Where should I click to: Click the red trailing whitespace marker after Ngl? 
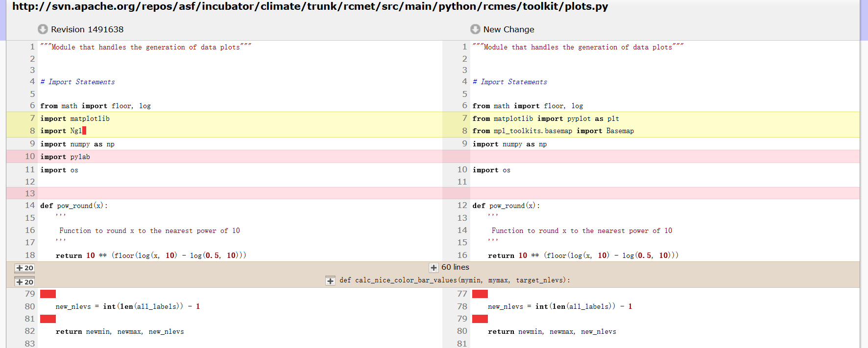point(84,131)
